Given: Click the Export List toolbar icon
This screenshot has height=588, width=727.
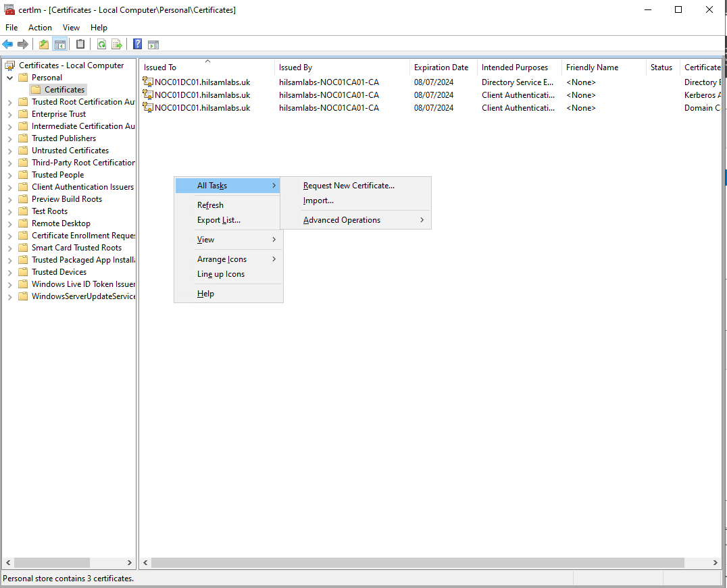Looking at the screenshot, I should [117, 45].
